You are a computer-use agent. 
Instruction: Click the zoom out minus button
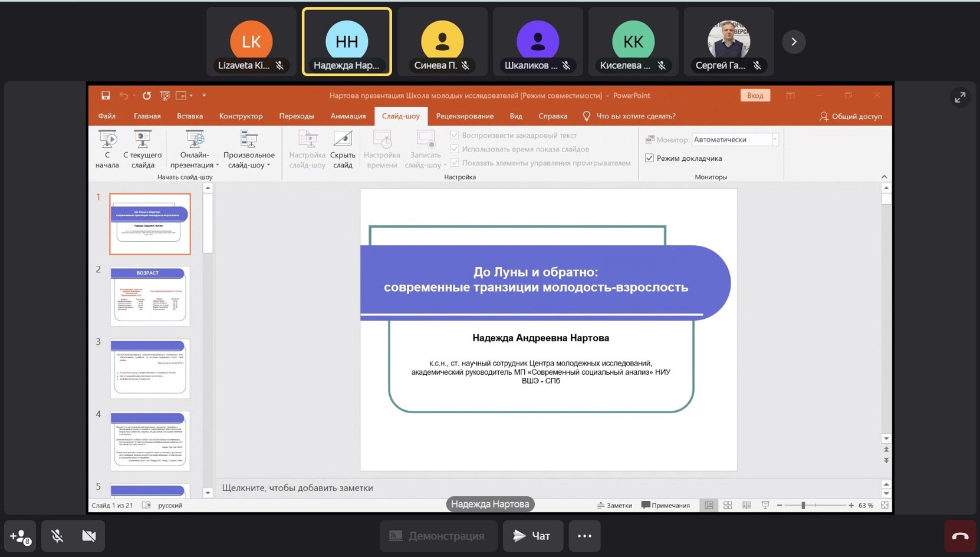[x=780, y=505]
